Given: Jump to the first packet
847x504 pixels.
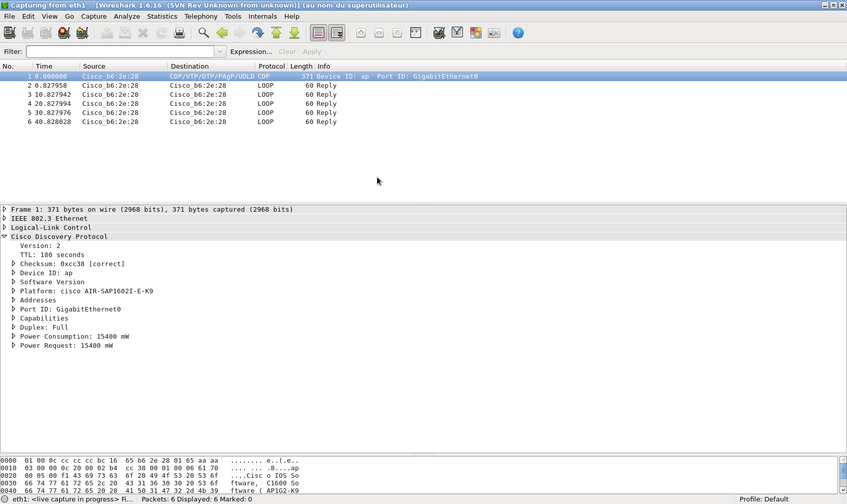Looking at the screenshot, I should tap(276, 33).
